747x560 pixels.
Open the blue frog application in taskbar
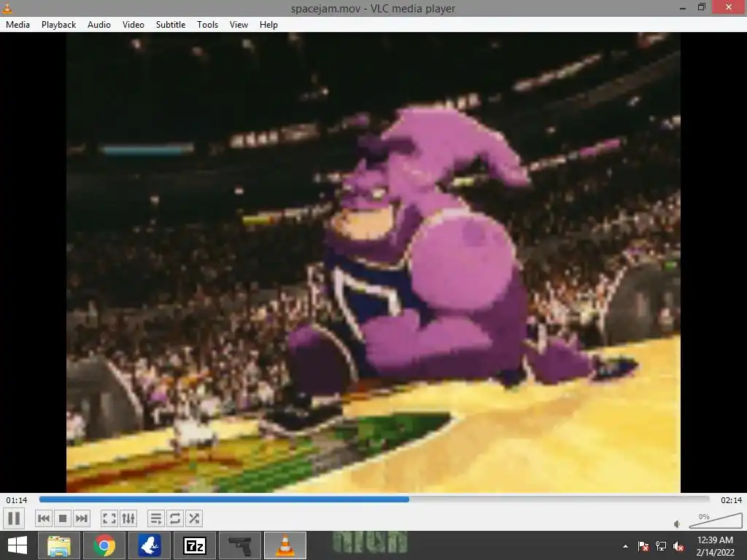(x=149, y=545)
